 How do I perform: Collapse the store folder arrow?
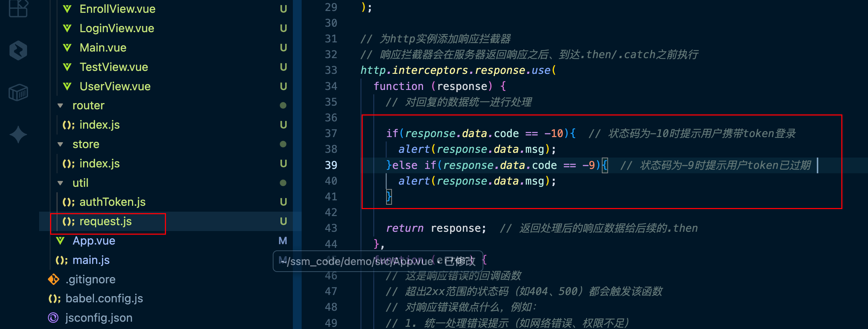60,144
